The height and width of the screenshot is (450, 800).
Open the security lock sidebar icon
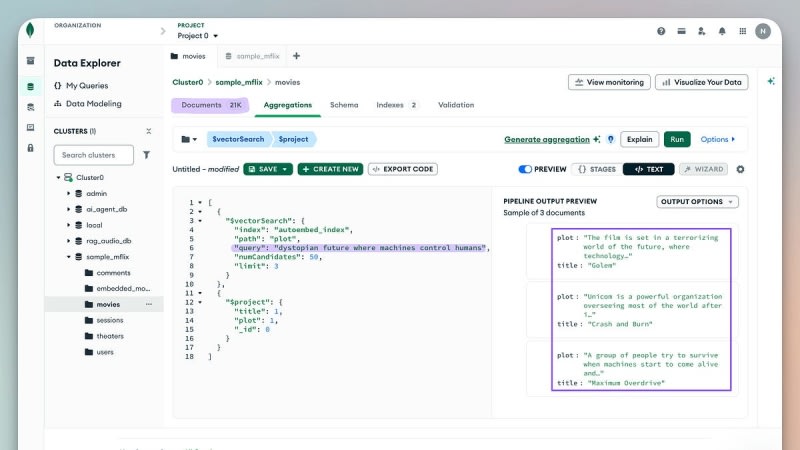pos(31,148)
